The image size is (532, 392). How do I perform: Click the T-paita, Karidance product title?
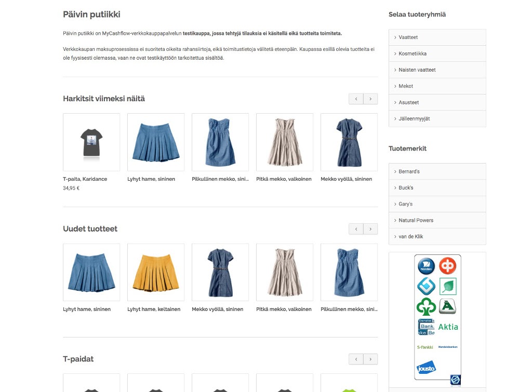[85, 179]
